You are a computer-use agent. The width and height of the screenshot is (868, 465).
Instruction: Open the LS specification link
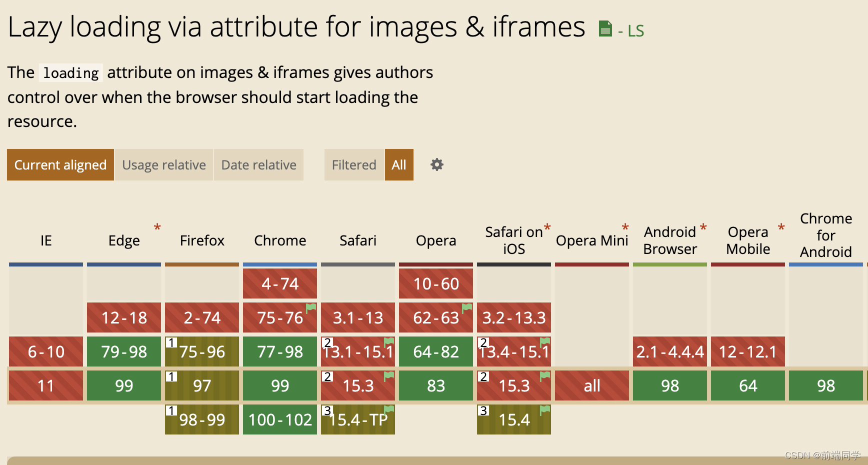635,31
